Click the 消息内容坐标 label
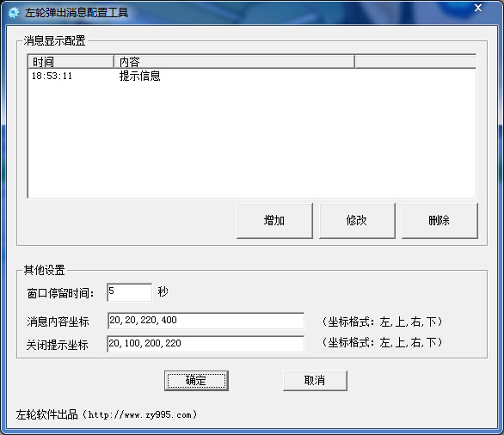The image size is (504, 435). point(58,322)
